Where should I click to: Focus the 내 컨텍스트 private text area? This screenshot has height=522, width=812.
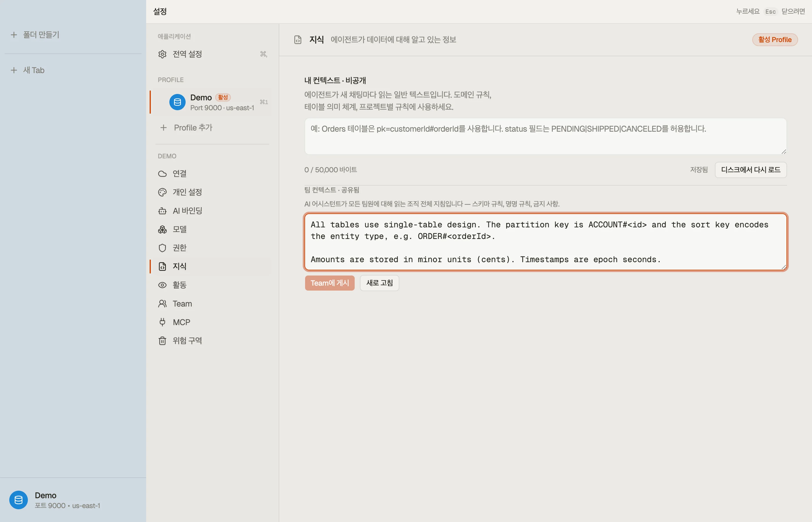545,136
